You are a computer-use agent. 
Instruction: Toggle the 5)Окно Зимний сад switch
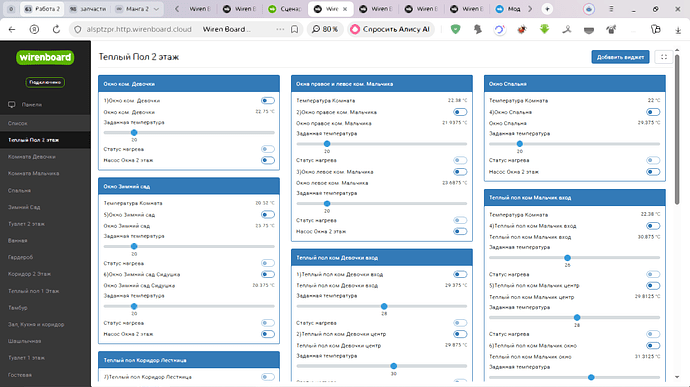268,214
